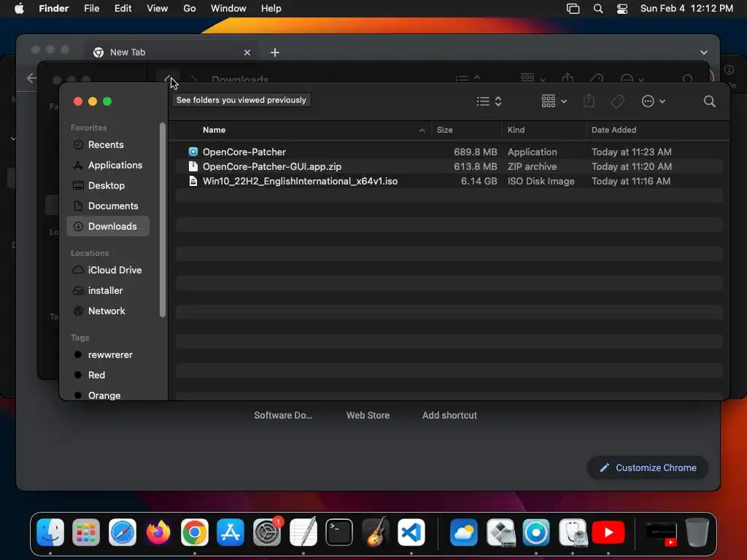The width and height of the screenshot is (747, 560).
Task: Select OpenCore-Patcher-GUI.app.zip row name
Action: pos(271,167)
